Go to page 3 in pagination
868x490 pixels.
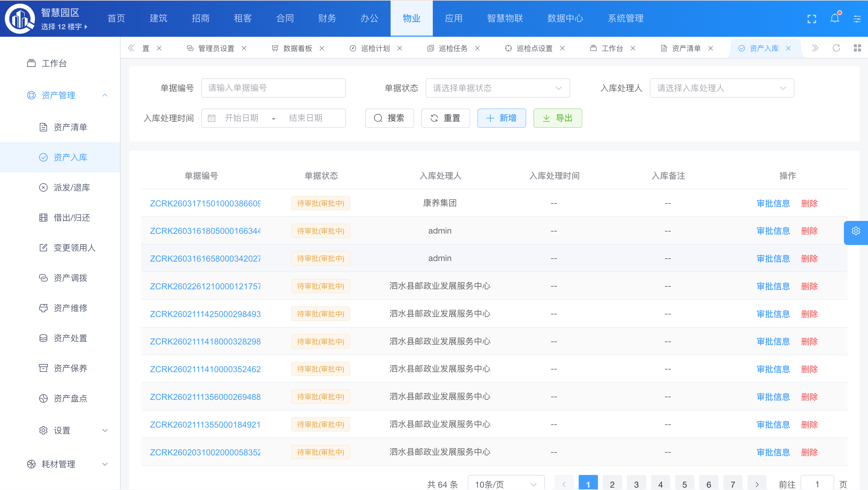(x=636, y=484)
